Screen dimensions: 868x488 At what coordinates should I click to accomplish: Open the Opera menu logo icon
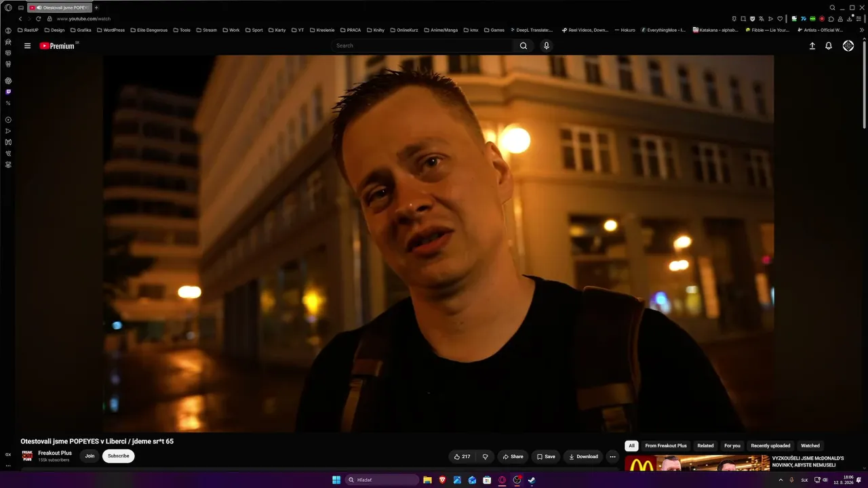click(x=8, y=7)
